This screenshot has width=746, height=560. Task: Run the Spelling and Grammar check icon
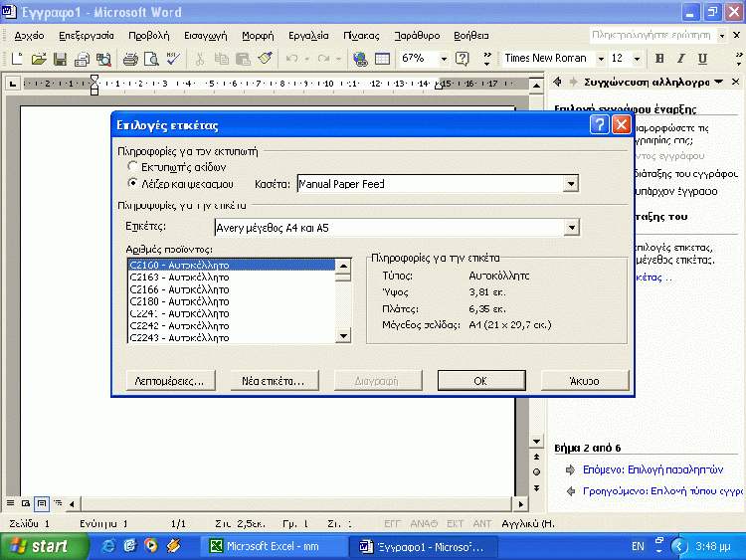click(173, 59)
